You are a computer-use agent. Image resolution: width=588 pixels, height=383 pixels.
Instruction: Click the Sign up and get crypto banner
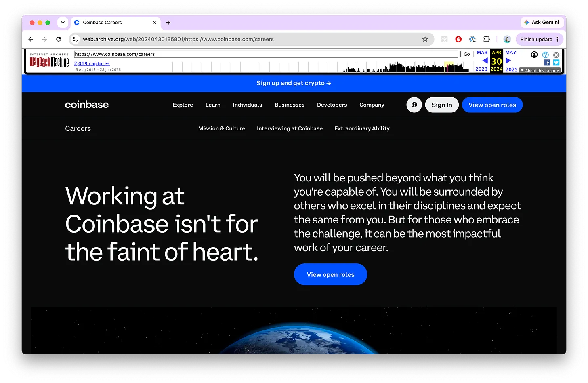tap(294, 83)
